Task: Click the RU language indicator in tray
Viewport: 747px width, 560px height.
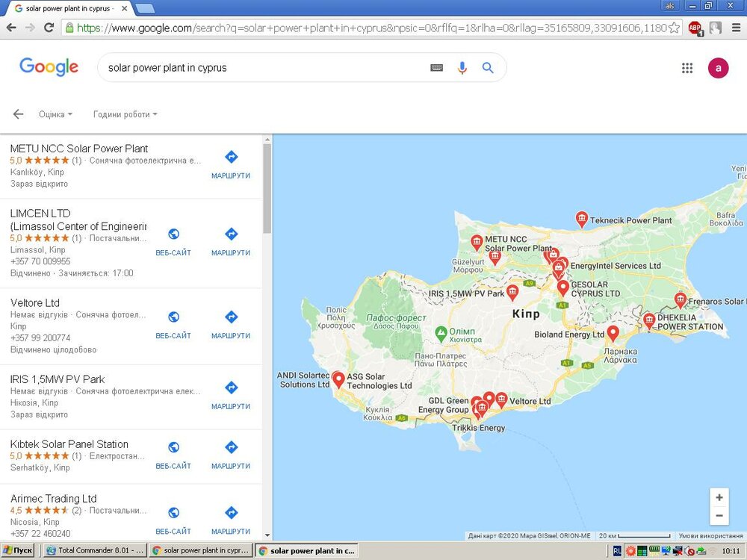Action: point(617,551)
